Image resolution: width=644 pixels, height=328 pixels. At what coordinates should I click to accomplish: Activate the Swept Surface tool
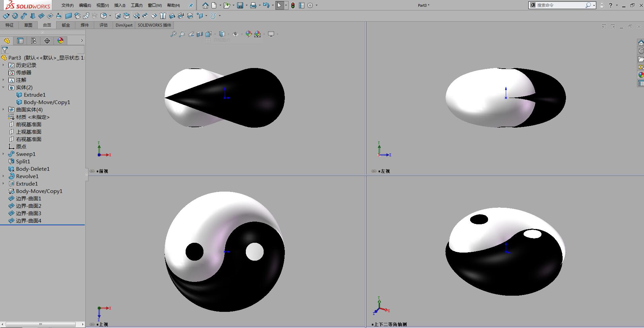coord(24,16)
